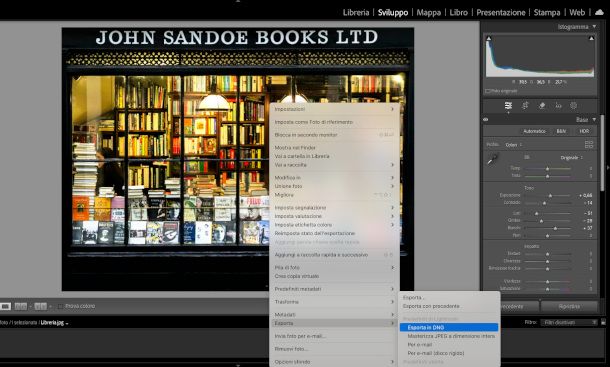Choose Per e-mail (disco rigido)
Image resolution: width=610 pixels, height=367 pixels.
pos(449,353)
